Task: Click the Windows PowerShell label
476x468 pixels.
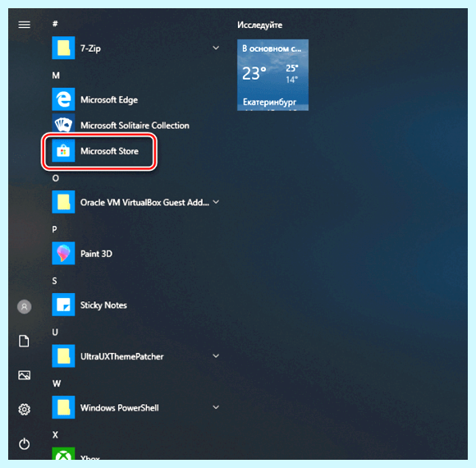Action: point(119,407)
